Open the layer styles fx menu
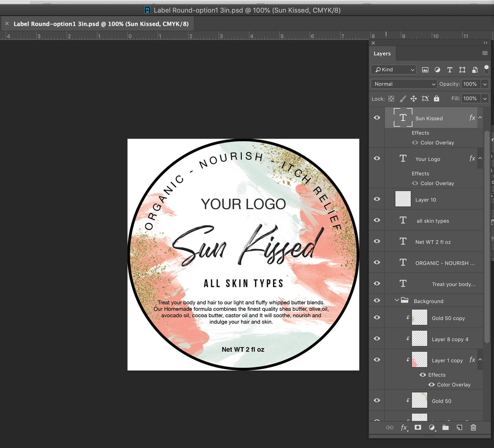 404,428
